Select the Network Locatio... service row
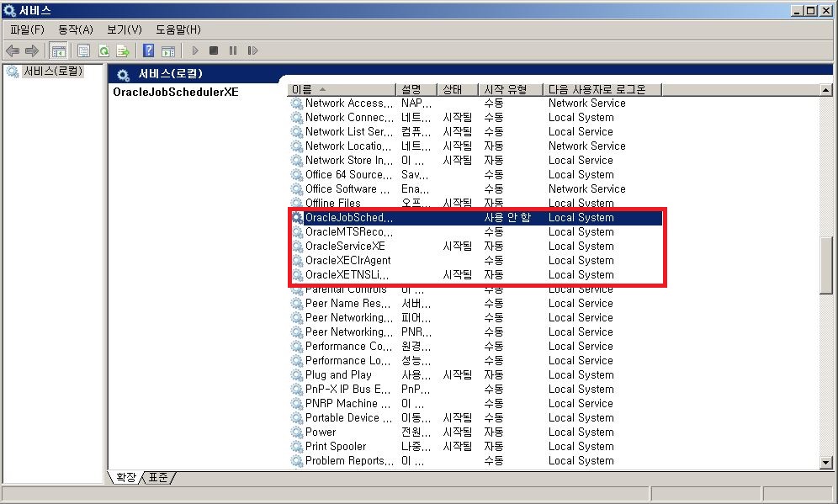Screen dimensions: 838x504 (x=475, y=146)
